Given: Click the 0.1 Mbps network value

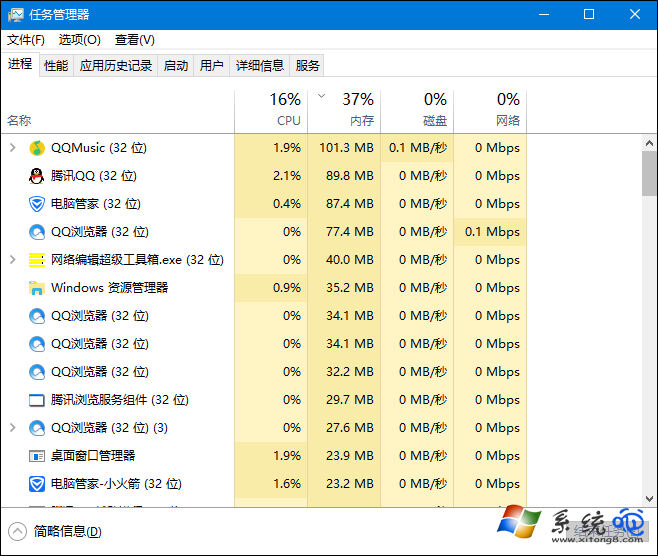Looking at the screenshot, I should [x=492, y=232].
